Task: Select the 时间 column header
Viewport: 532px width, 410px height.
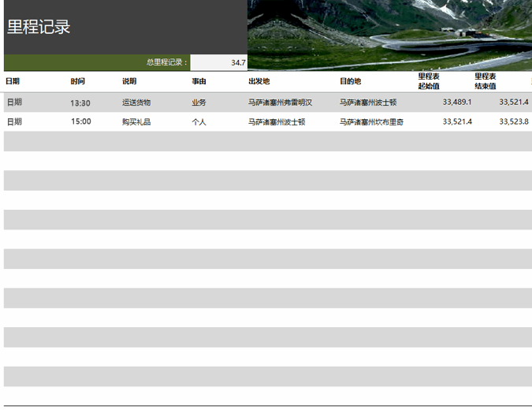Action: (x=77, y=81)
